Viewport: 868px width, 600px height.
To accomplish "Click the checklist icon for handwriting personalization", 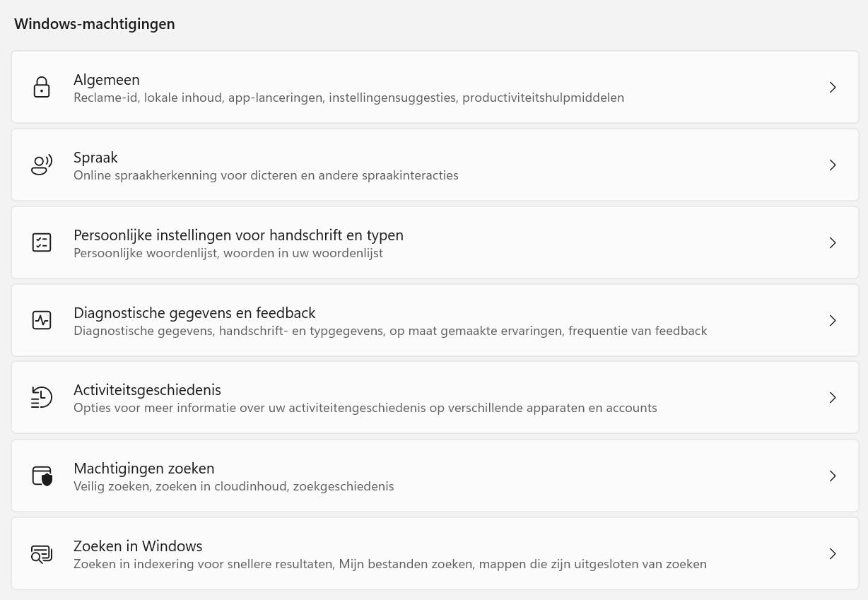I will (x=42, y=243).
